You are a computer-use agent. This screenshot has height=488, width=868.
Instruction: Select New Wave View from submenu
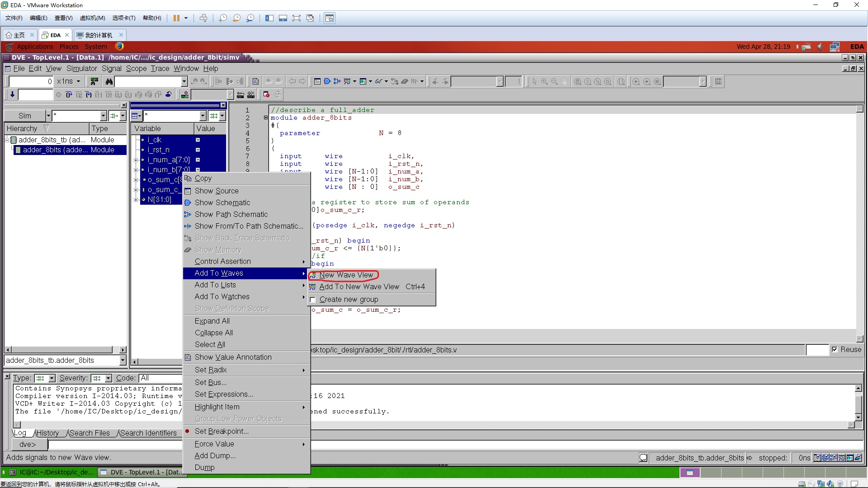coord(346,275)
